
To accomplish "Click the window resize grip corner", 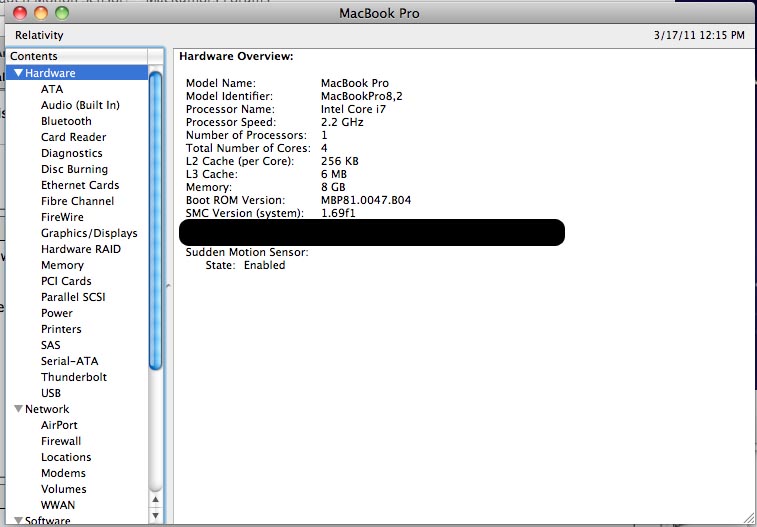I will pos(749,520).
